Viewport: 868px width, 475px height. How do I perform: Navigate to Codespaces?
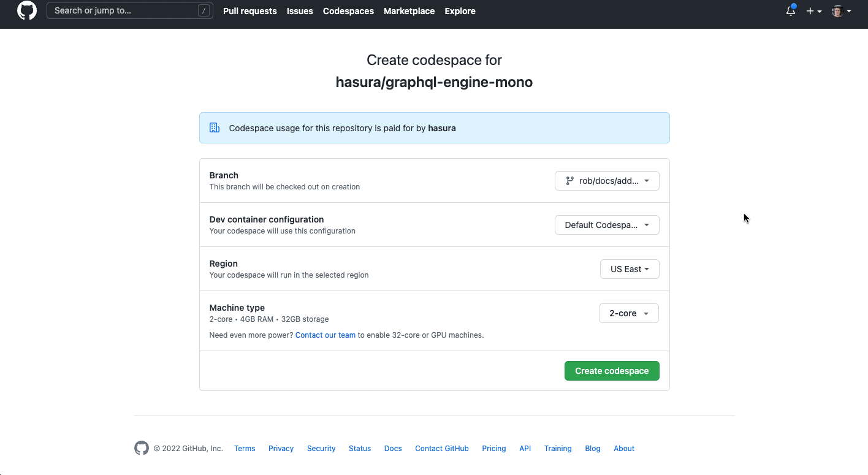[x=348, y=11]
